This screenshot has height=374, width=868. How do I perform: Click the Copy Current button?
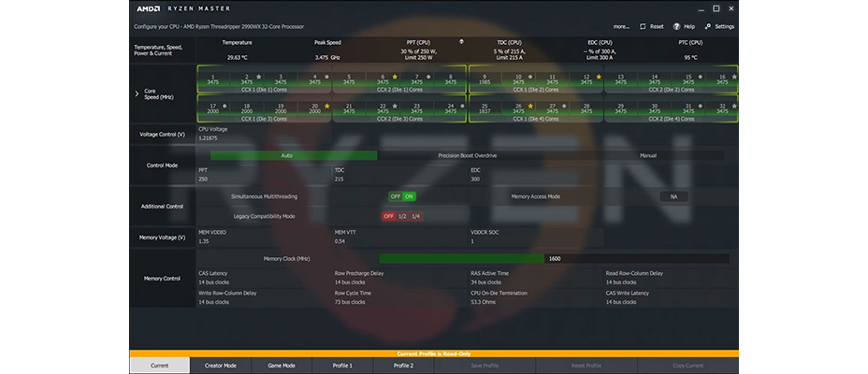click(x=688, y=366)
